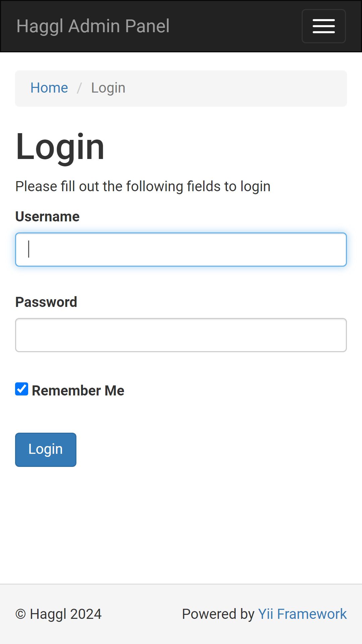Image resolution: width=362 pixels, height=644 pixels.
Task: Open the Yii Framework link
Action: tap(302, 614)
